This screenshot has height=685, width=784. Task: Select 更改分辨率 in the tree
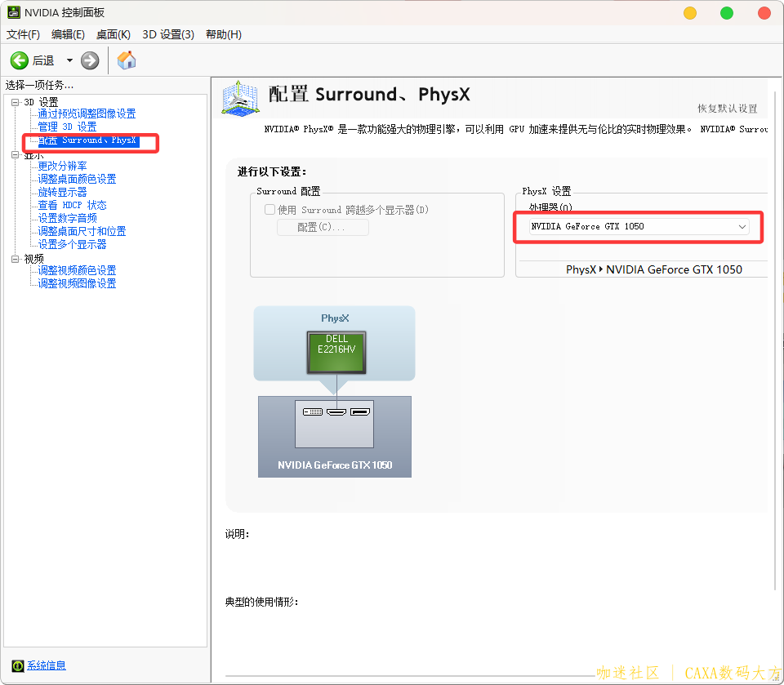62,166
